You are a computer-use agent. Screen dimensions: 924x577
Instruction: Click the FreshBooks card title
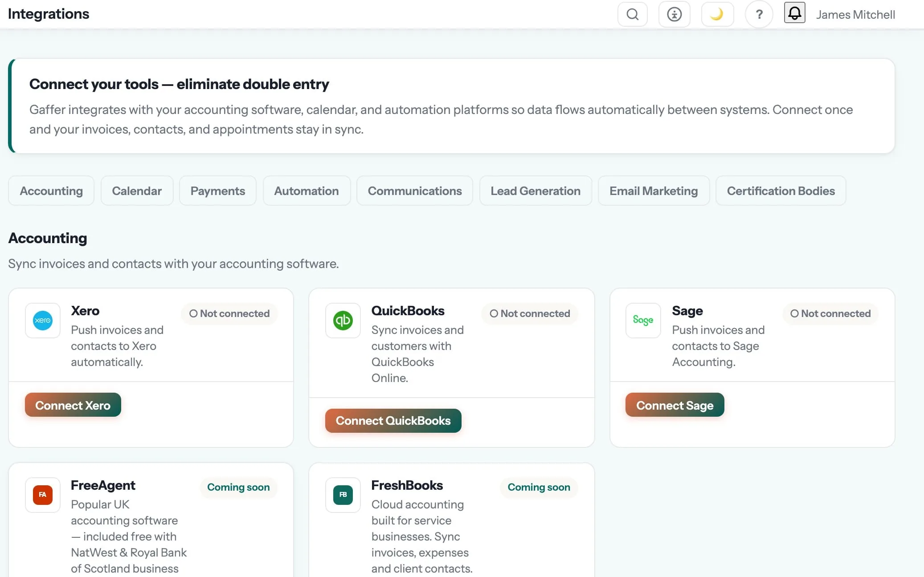[x=407, y=485]
